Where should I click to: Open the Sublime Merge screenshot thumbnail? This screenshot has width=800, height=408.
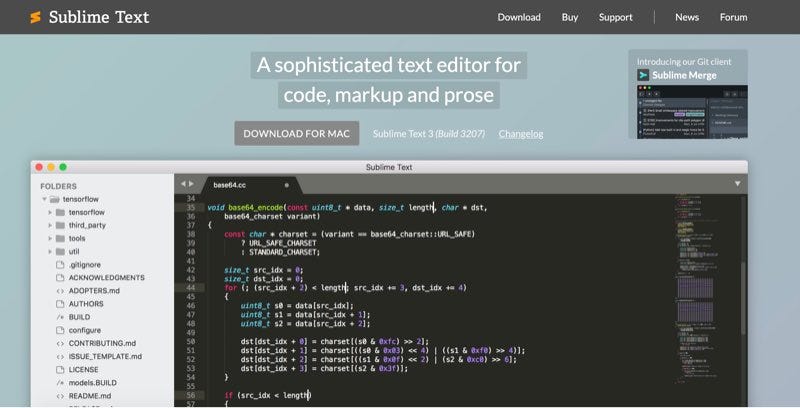[692, 112]
